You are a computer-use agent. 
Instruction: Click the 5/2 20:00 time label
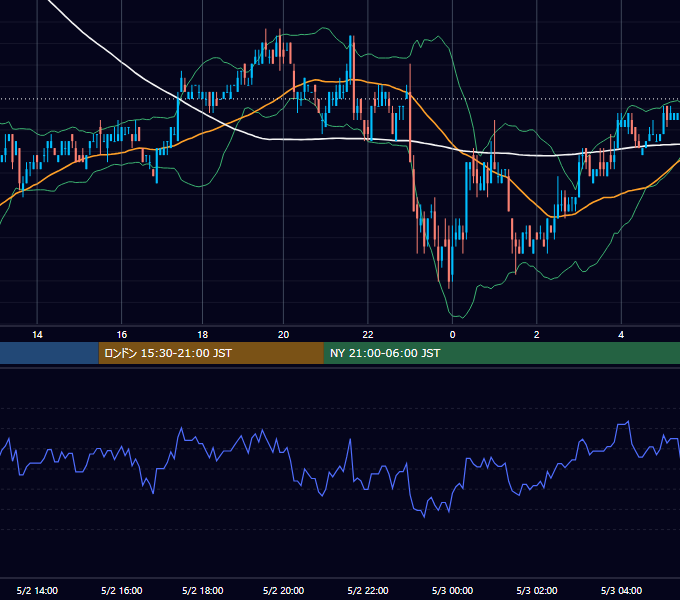[x=283, y=590]
